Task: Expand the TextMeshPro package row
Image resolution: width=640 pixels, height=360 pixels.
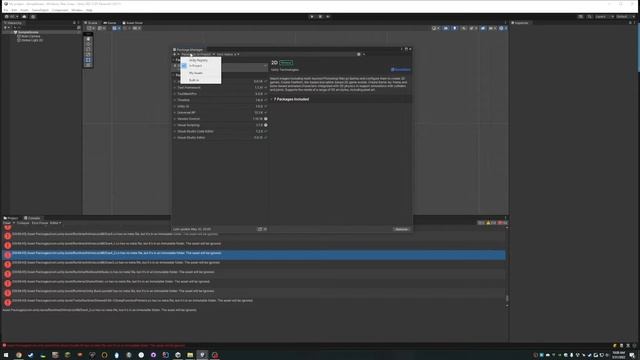Action: click(x=175, y=94)
